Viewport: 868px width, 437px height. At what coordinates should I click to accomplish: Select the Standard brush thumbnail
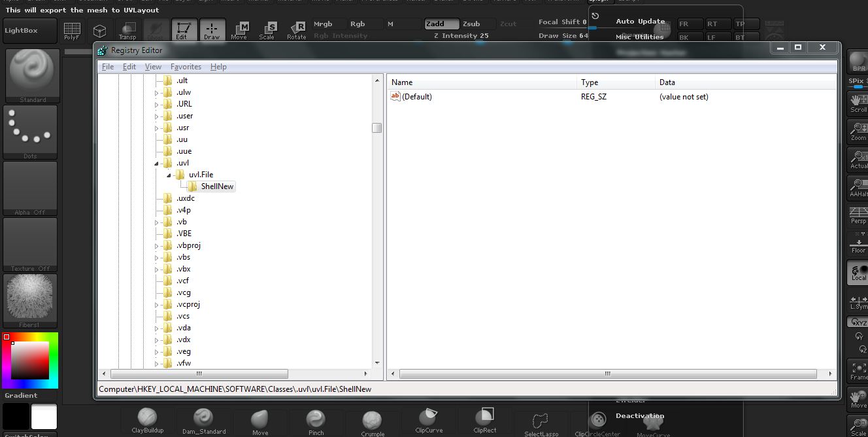pos(31,73)
